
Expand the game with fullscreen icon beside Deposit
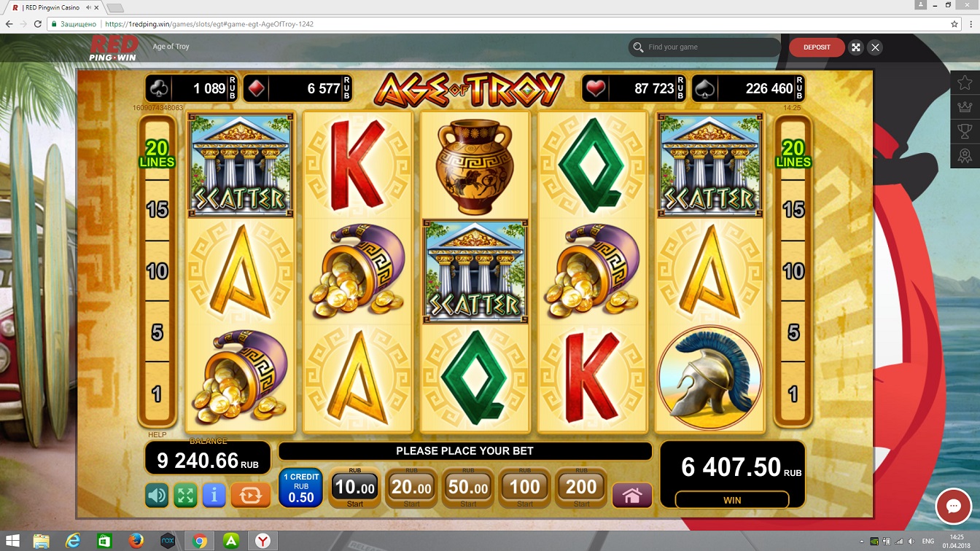point(856,47)
